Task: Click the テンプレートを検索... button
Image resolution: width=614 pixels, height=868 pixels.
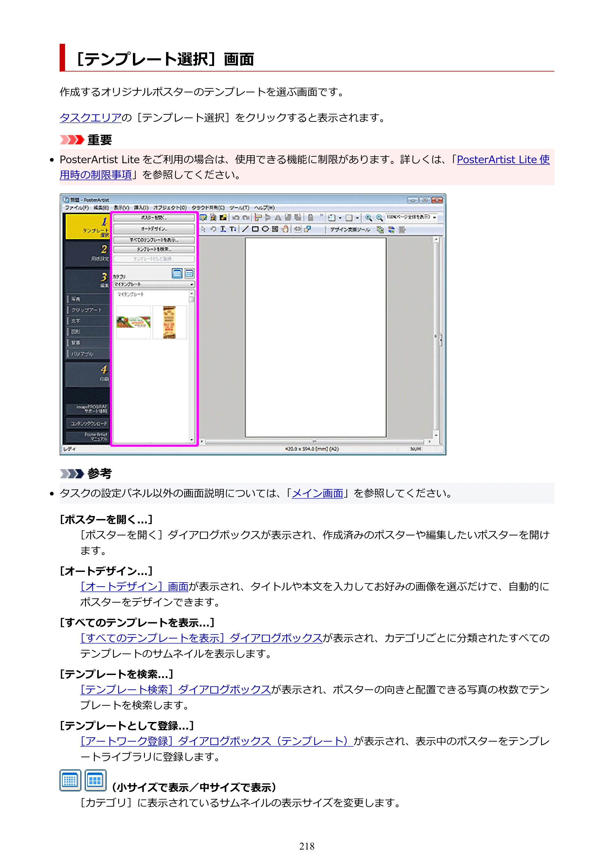Action: (x=153, y=249)
